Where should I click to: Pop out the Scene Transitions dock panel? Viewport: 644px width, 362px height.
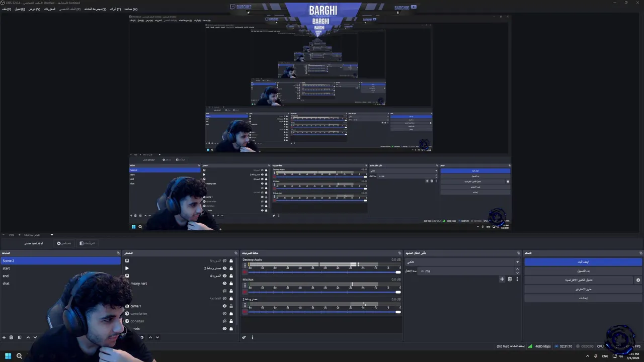coord(518,253)
